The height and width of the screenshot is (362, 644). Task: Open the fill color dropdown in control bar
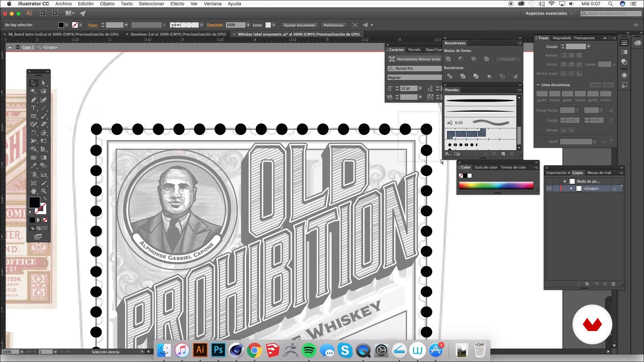(67, 25)
